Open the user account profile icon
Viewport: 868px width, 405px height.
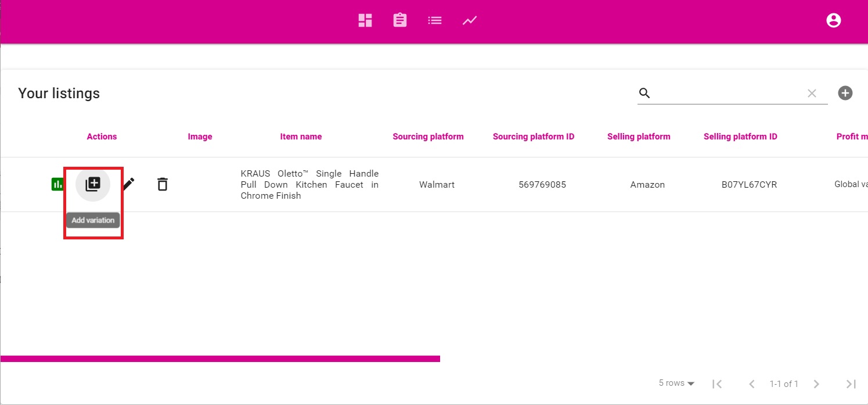click(834, 20)
